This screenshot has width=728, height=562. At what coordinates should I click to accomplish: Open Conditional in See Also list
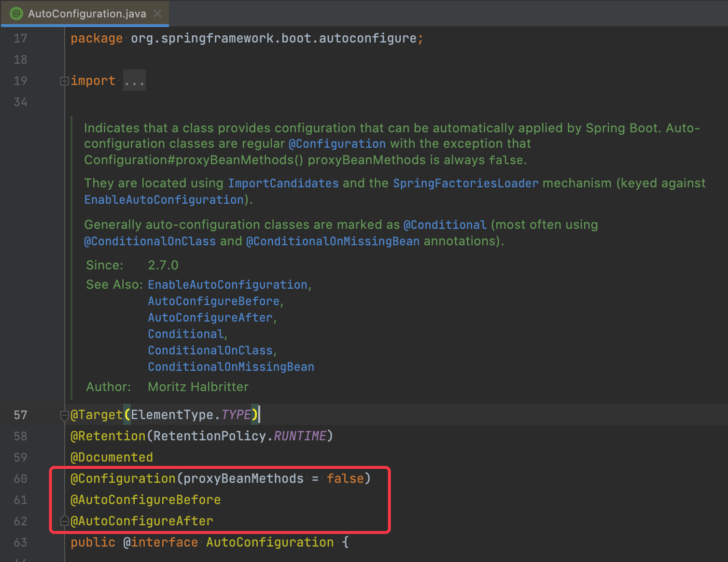186,334
